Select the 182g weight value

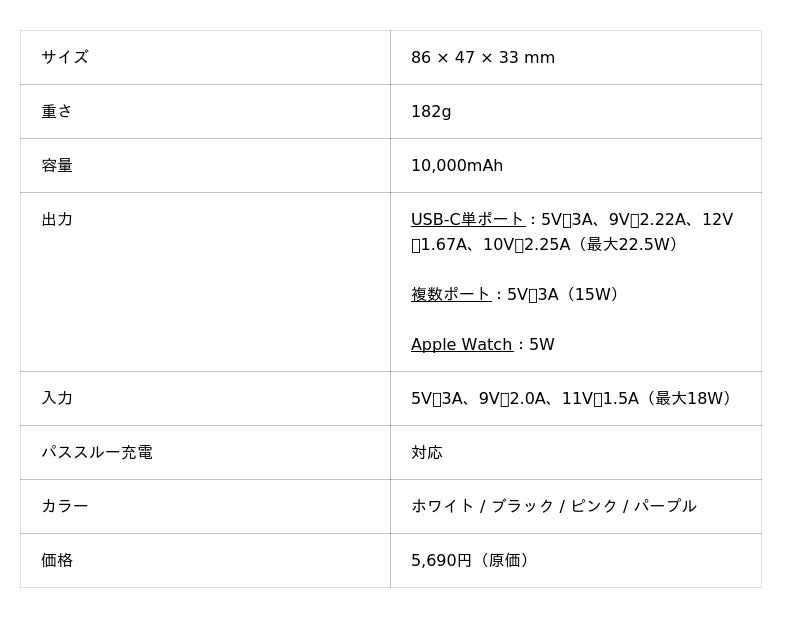point(431,112)
